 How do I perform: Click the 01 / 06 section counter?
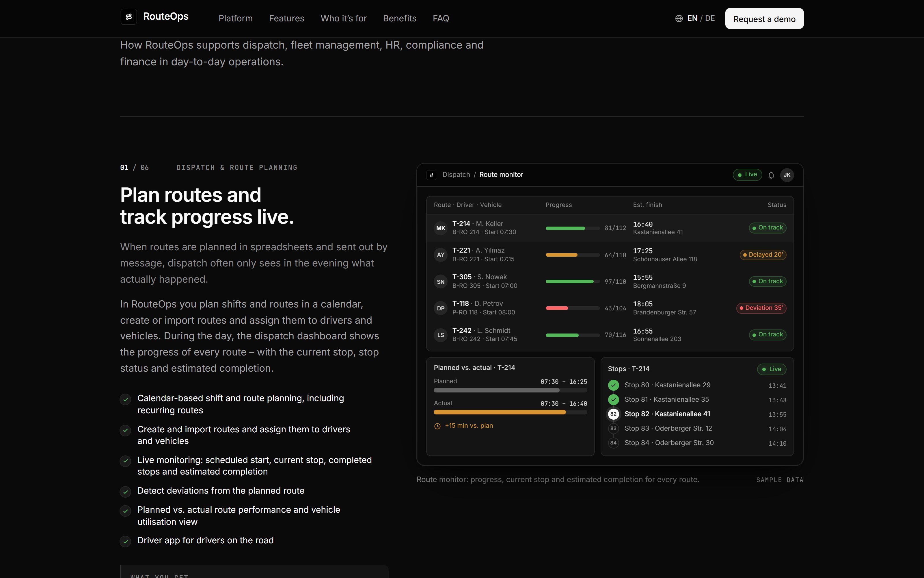(x=134, y=168)
